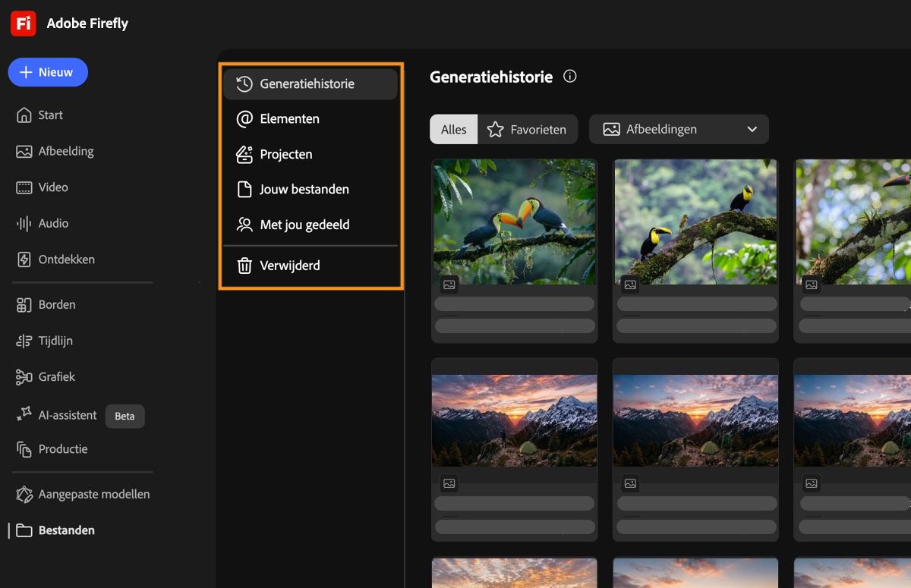Click the Aangepaste modellen icon
This screenshot has width=911, height=588.
(24, 495)
